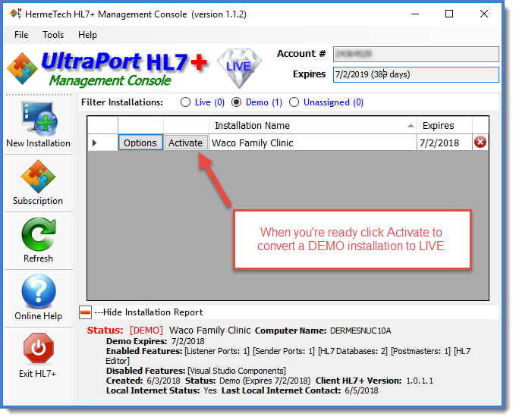Select the Unassigned (0) filter radio button
The width and height of the screenshot is (516, 420).
pos(294,102)
